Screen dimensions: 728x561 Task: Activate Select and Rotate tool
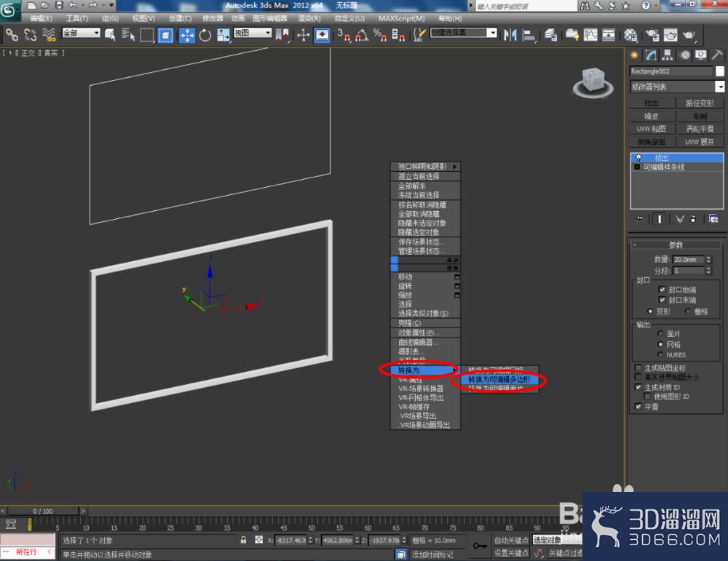pos(205,35)
